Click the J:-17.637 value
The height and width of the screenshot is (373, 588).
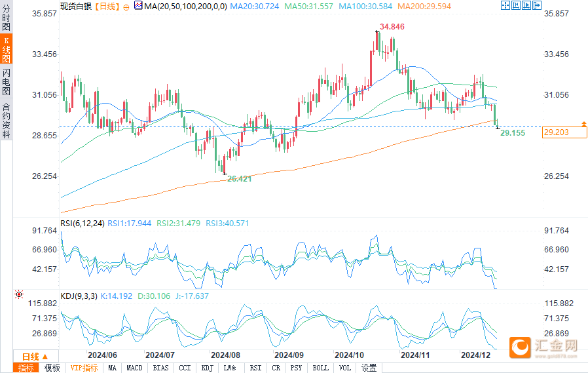click(x=192, y=296)
